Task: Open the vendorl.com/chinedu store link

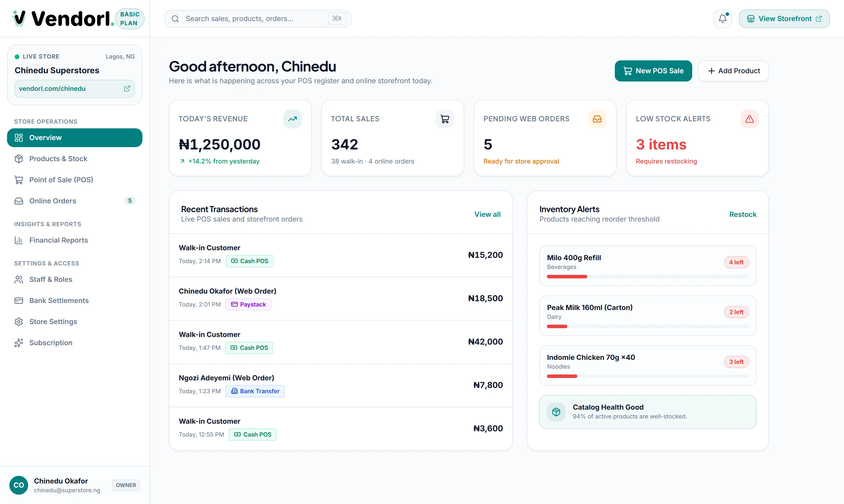Action: [75, 89]
